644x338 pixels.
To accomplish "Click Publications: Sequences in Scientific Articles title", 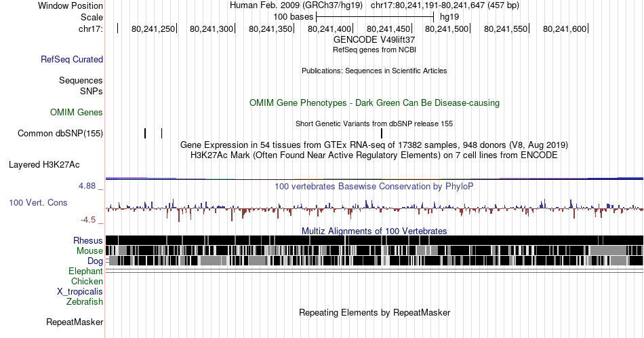I will tap(374, 71).
